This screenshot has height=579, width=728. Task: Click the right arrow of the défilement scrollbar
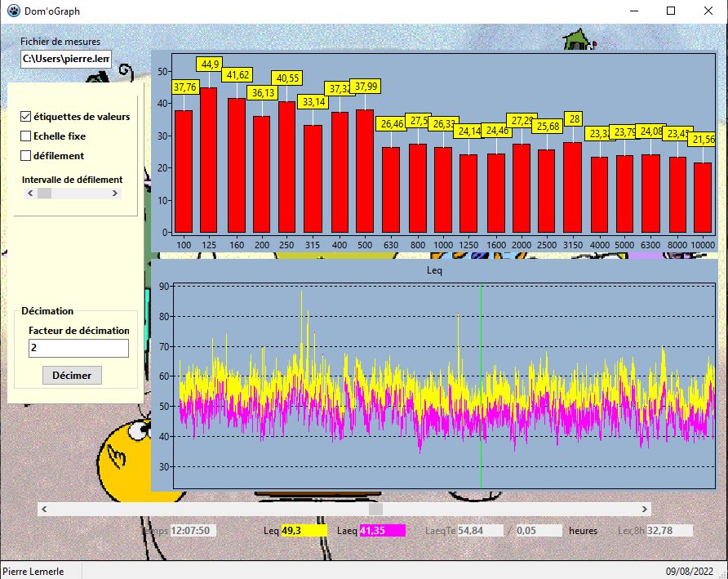[116, 193]
